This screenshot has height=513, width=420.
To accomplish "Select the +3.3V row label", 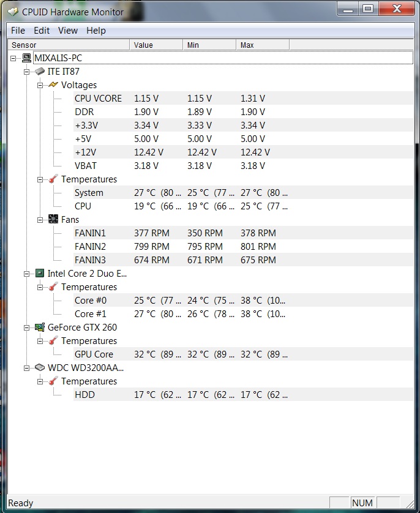I will pyautogui.click(x=86, y=125).
